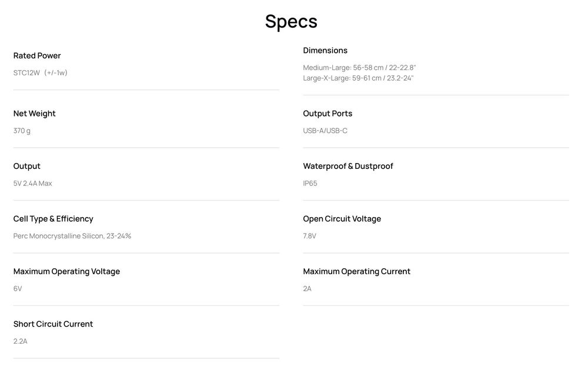Click the Output spec label
Viewport: 588px width, 366px height.
point(27,167)
